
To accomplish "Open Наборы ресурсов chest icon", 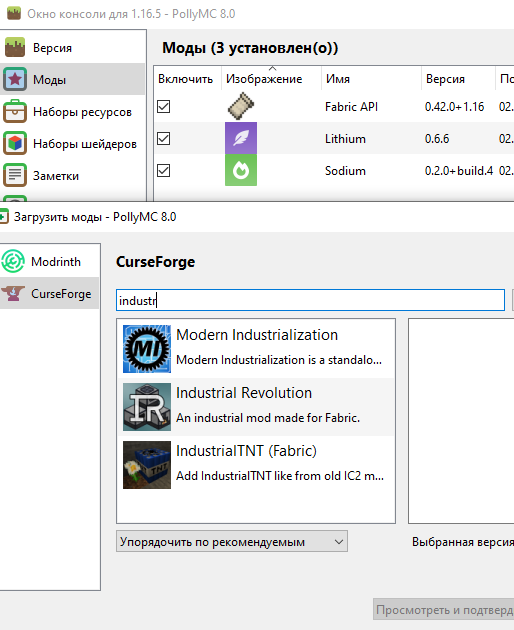I will tap(15, 111).
